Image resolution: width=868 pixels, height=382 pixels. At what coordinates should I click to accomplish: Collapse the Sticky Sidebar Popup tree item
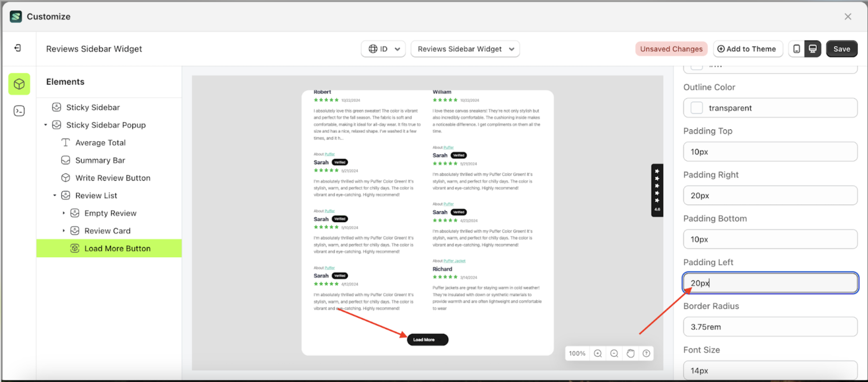click(x=45, y=125)
